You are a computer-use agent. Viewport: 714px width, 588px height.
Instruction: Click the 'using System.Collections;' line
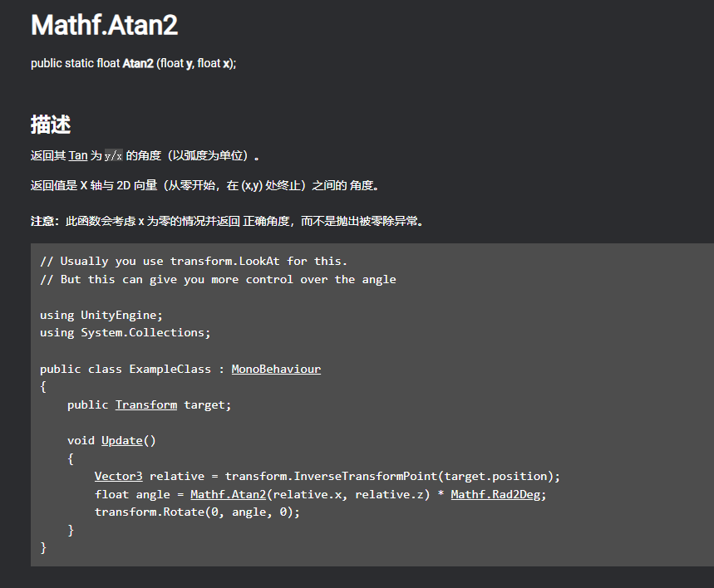[x=126, y=333]
